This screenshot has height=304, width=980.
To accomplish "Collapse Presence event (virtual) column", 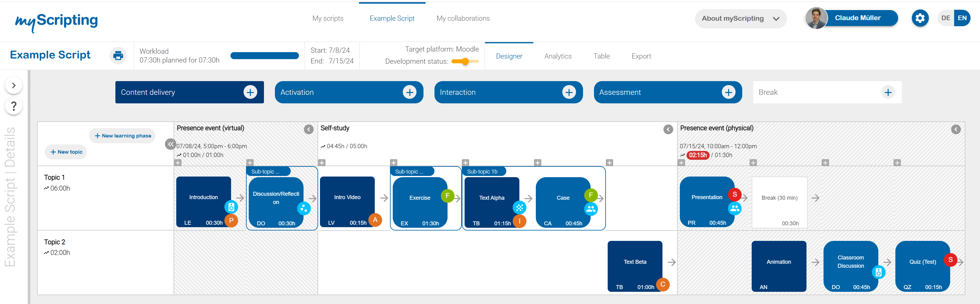I will tap(308, 130).
